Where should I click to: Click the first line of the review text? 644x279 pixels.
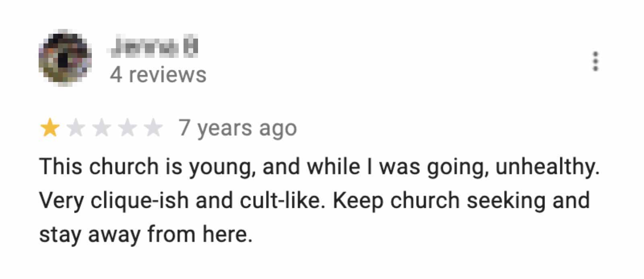tap(320, 167)
